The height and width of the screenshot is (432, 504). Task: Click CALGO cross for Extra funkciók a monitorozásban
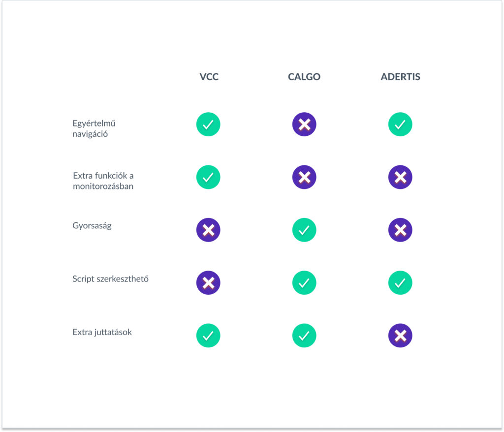point(304,177)
